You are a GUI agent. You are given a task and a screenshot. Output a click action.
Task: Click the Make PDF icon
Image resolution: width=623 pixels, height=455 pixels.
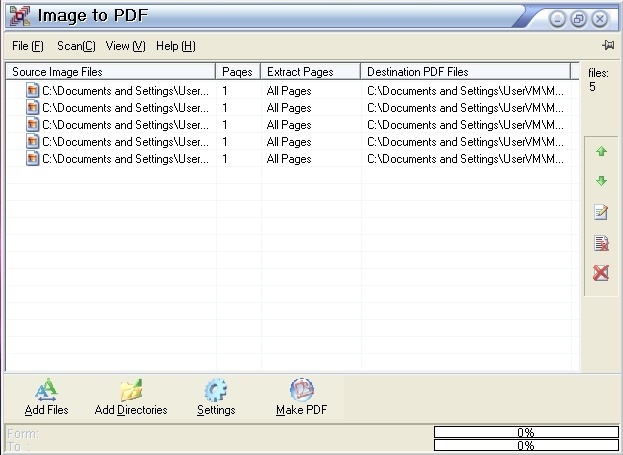(x=302, y=390)
